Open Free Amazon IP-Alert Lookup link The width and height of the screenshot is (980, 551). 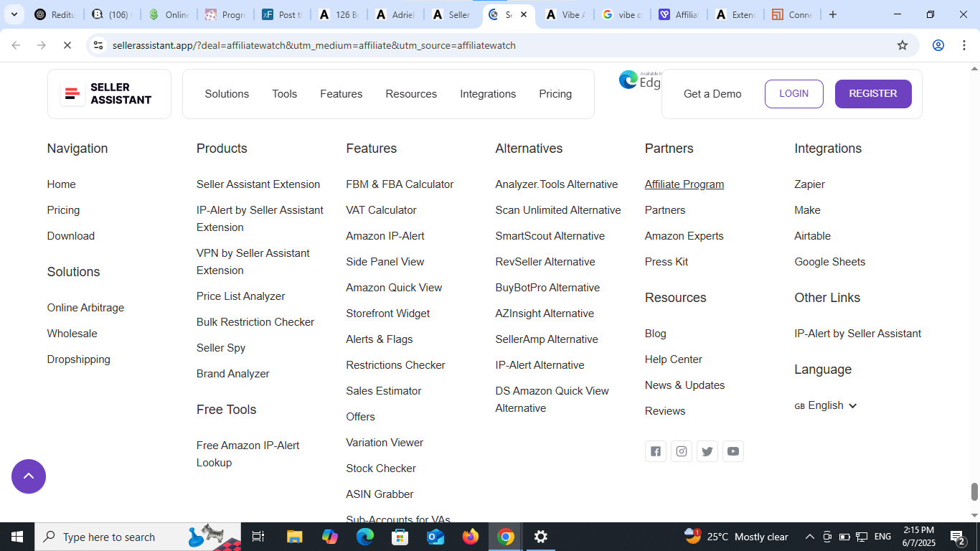point(248,454)
